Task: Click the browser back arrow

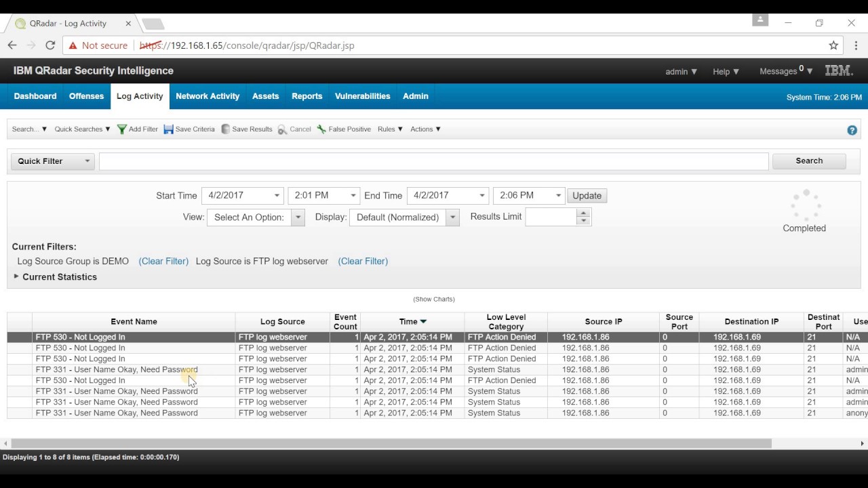Action: point(12,45)
